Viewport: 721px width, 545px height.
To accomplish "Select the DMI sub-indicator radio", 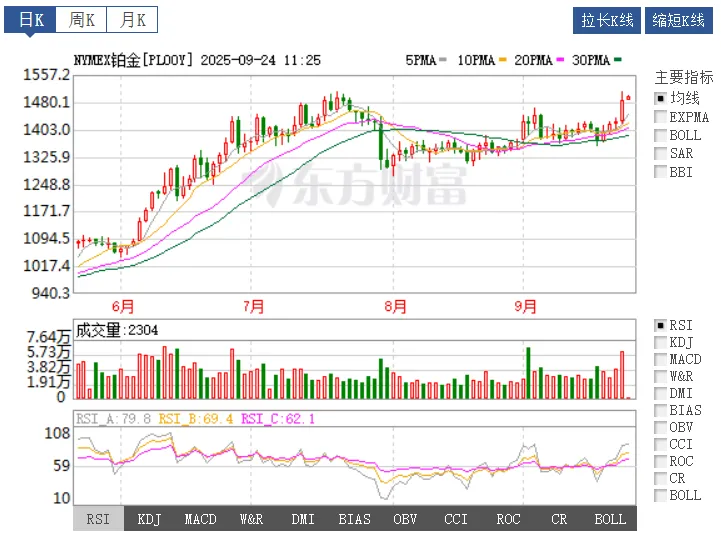I will click(660, 393).
